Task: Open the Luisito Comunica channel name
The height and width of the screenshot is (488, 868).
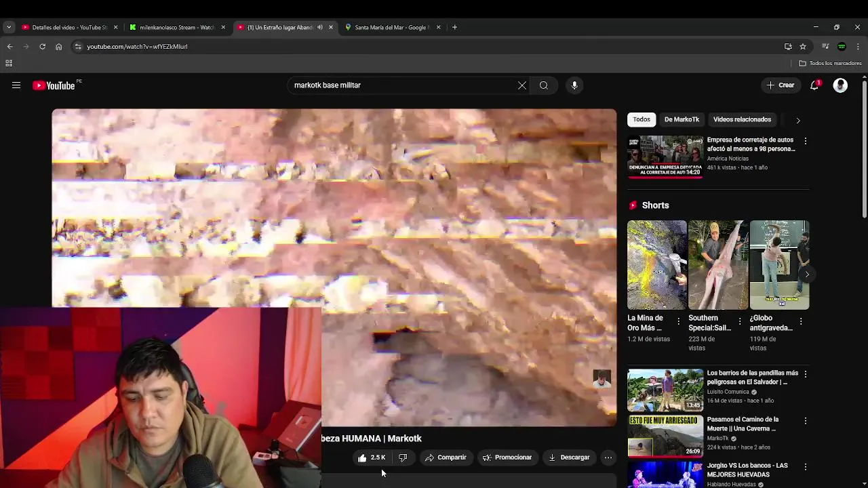Action: click(728, 392)
